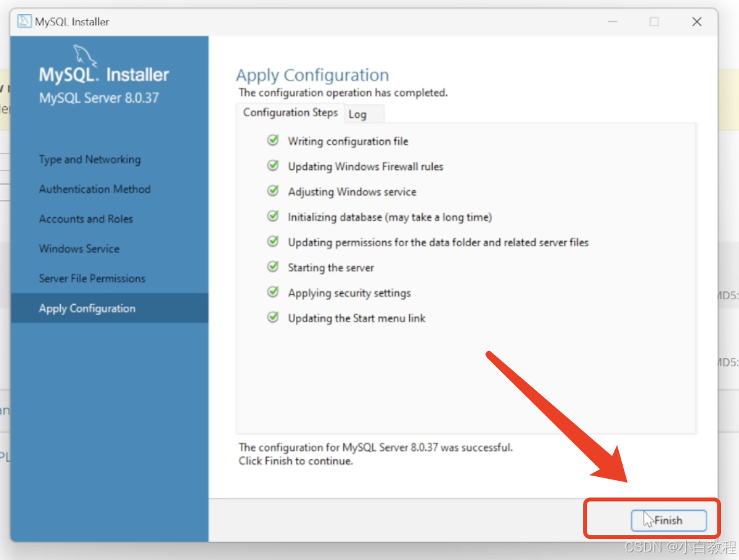Select Accounts and Roles in sidebar

(86, 219)
